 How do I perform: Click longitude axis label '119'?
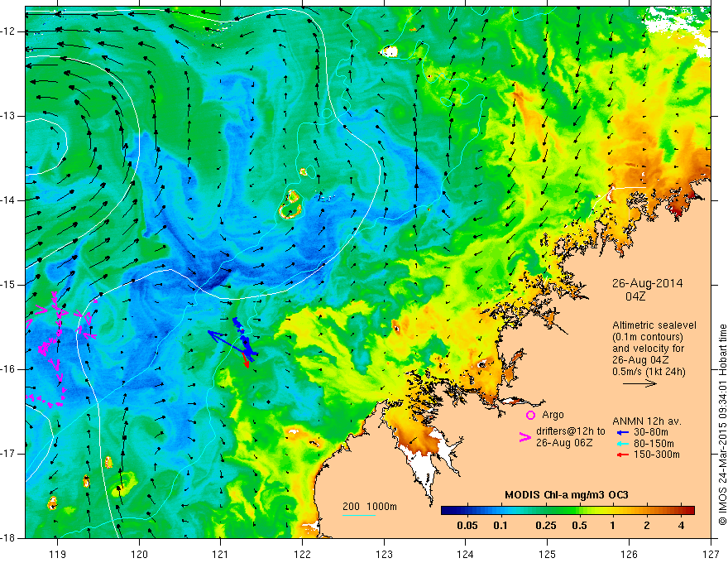tap(58, 554)
